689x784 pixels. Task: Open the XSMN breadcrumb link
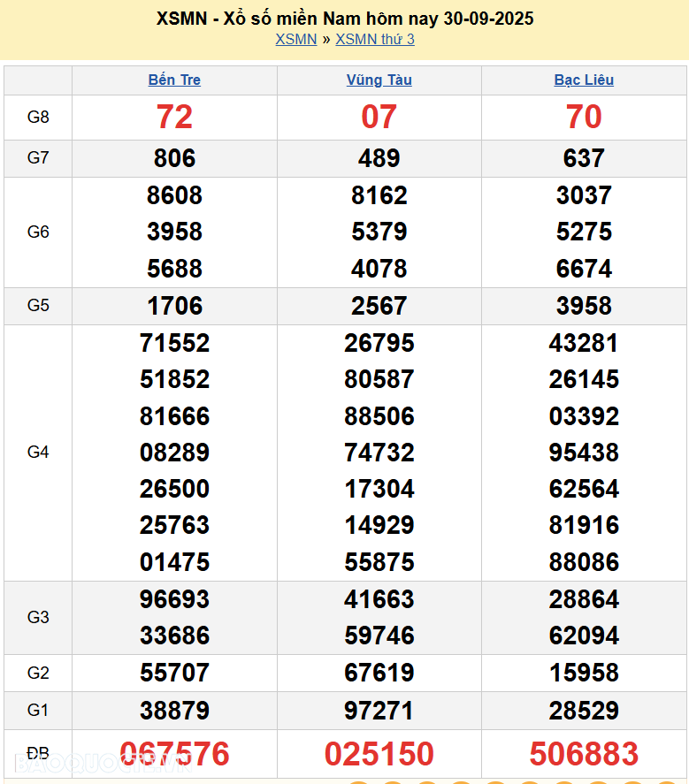[x=295, y=39]
